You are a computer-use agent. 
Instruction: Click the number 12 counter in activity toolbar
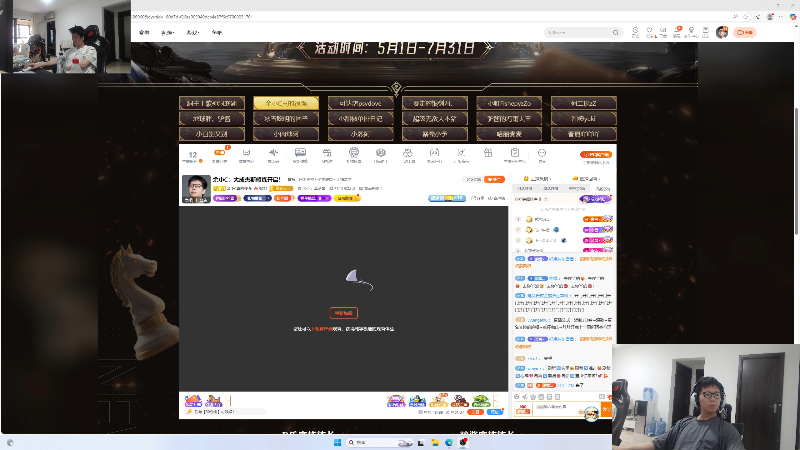(x=193, y=156)
